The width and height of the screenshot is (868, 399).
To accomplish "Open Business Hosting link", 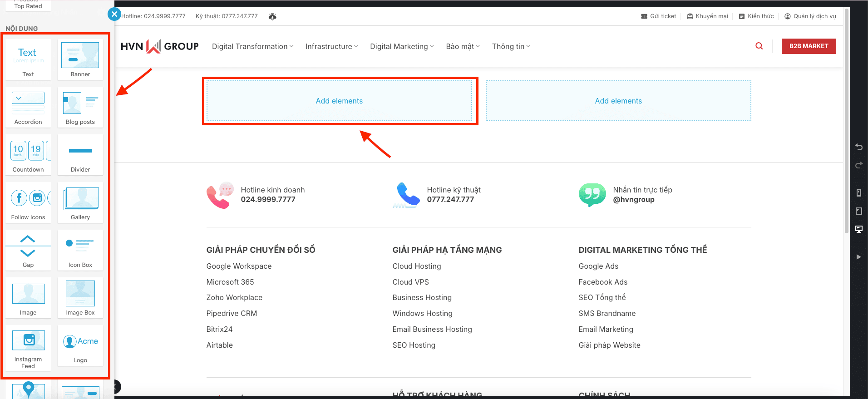I will tap(422, 297).
